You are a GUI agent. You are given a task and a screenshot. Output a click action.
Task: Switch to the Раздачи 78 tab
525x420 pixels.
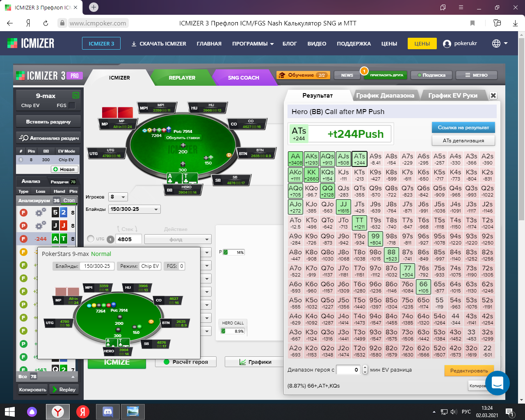pos(63,182)
